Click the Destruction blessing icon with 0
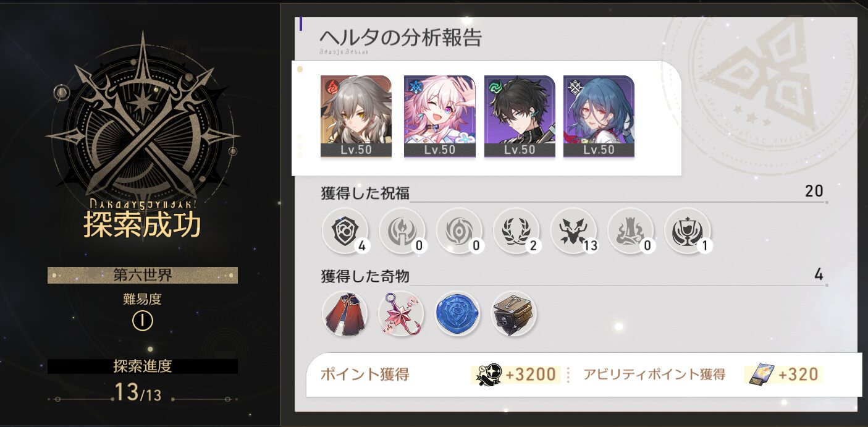The image size is (868, 427). coord(630,230)
